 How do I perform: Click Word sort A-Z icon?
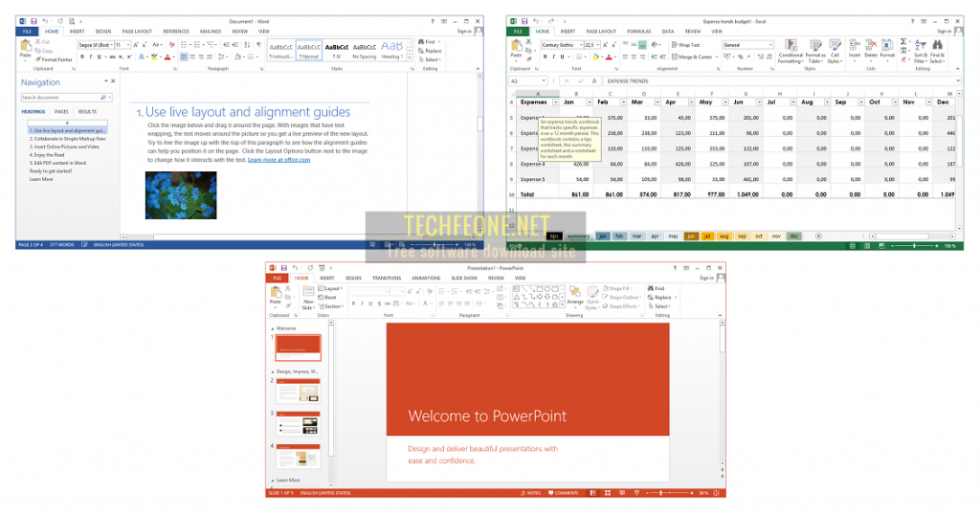click(x=248, y=44)
